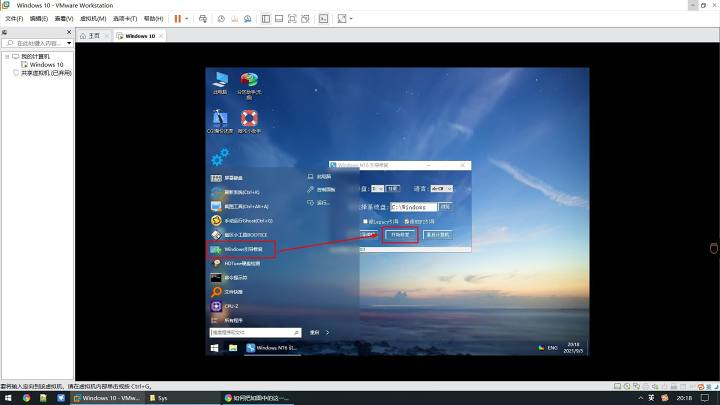Click the revert to snapshot toolbar icon
Screen dimensions: 720x405
[x=235, y=19]
